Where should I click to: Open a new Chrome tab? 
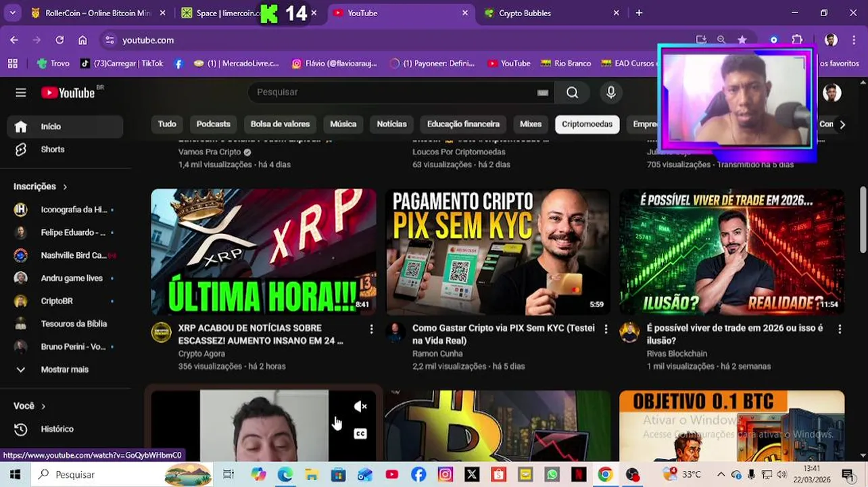pyautogui.click(x=639, y=13)
